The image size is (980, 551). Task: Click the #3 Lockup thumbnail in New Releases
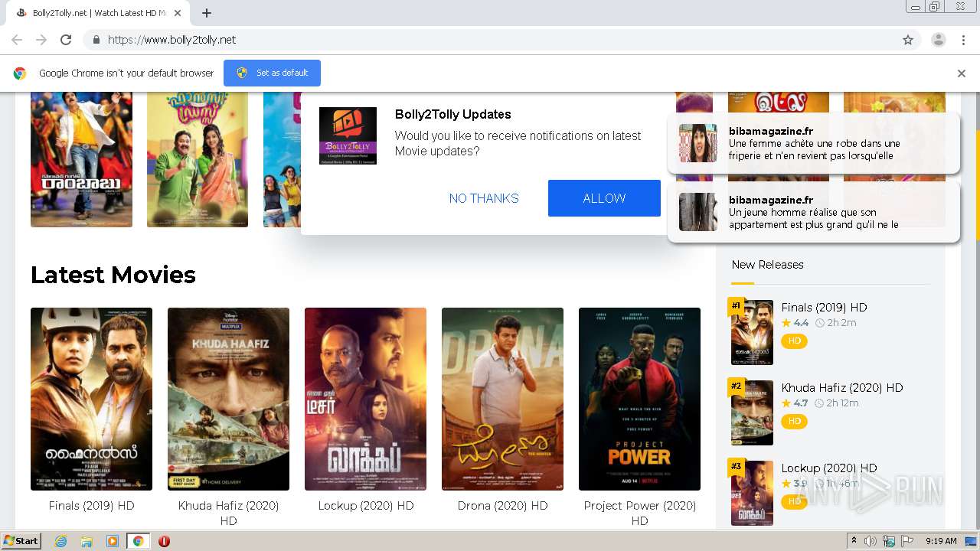point(752,493)
